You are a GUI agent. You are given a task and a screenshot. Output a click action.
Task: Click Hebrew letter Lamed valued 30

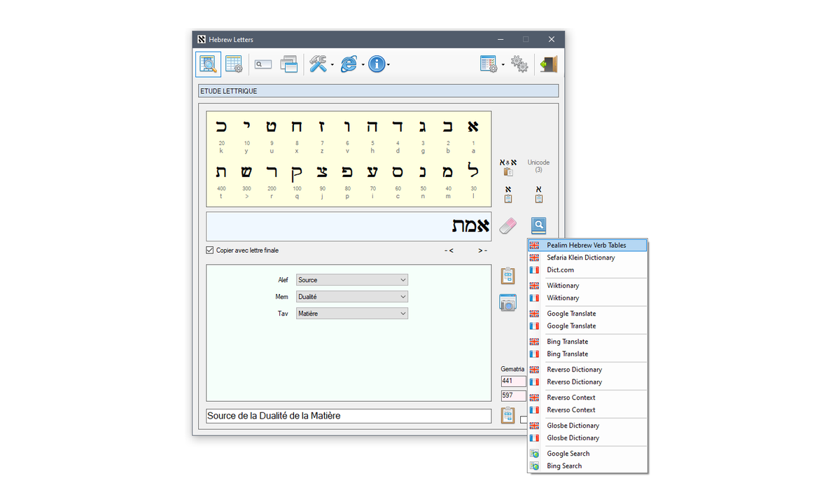(x=473, y=171)
